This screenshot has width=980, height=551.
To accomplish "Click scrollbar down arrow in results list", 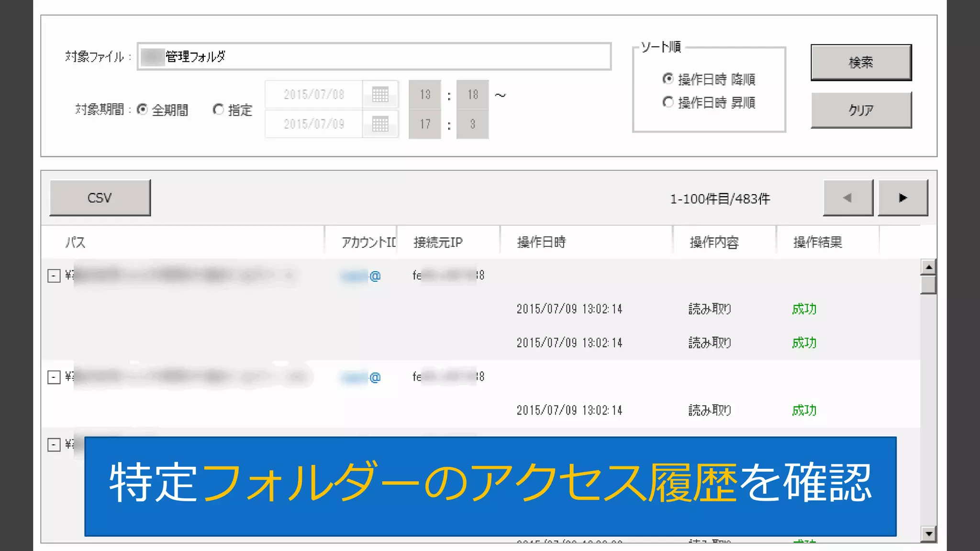I will click(x=928, y=534).
